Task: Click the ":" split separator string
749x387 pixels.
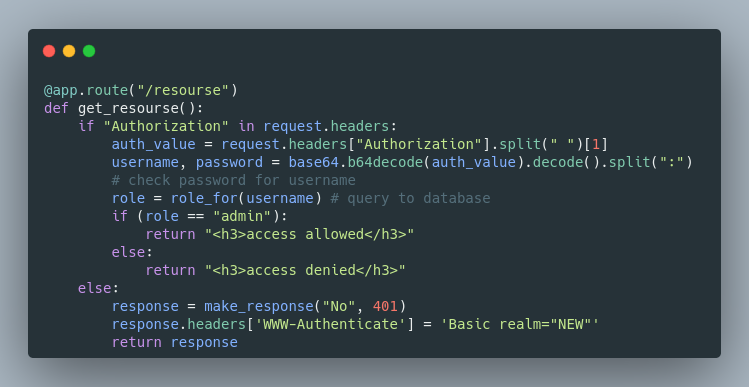Action: 671,162
